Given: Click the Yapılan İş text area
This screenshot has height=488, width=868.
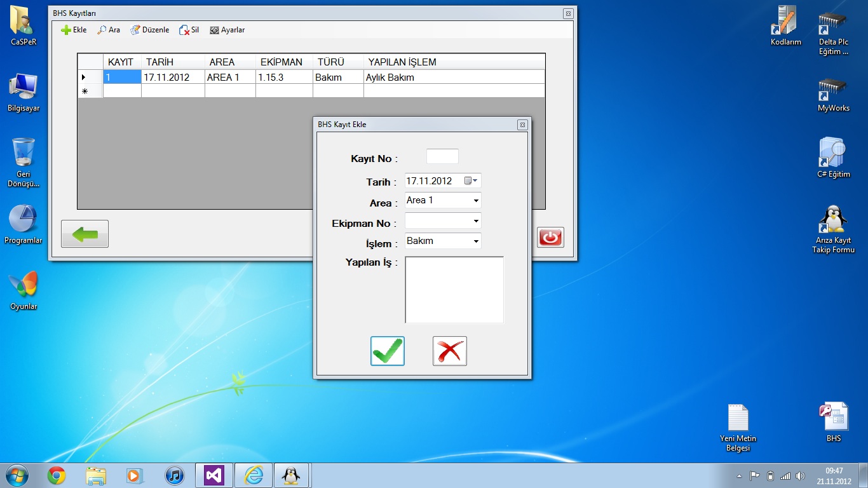Looking at the screenshot, I should pos(454,290).
